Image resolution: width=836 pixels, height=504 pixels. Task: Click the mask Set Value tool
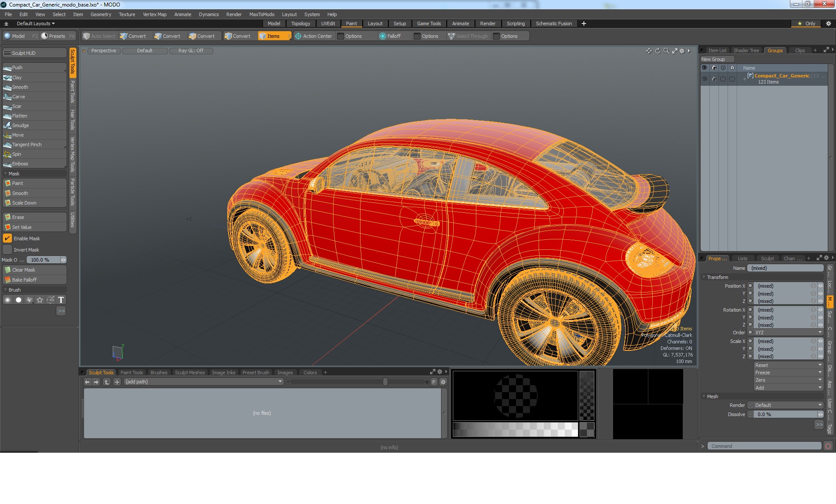pos(34,227)
